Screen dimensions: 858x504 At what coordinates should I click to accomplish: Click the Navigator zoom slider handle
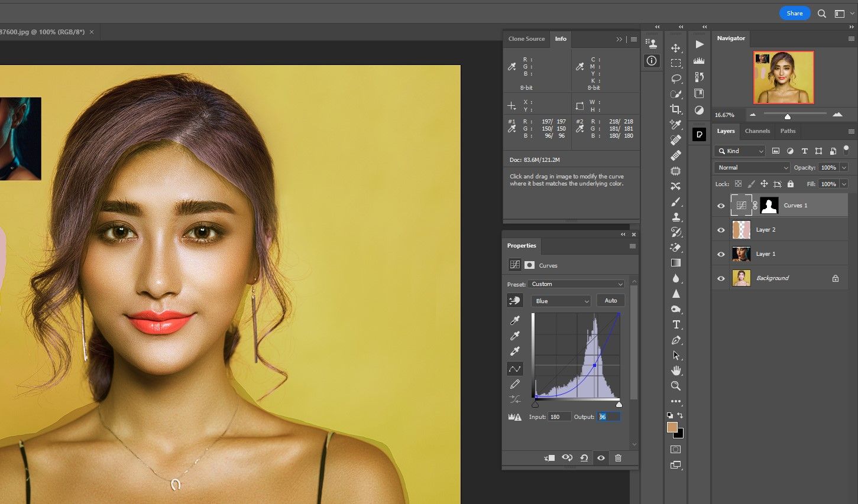pyautogui.click(x=787, y=116)
